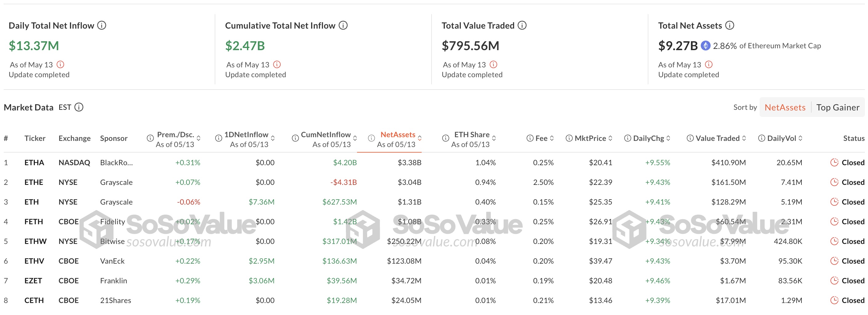Open the FETH ticker link
Screen dimensions: 868x315
(x=34, y=221)
